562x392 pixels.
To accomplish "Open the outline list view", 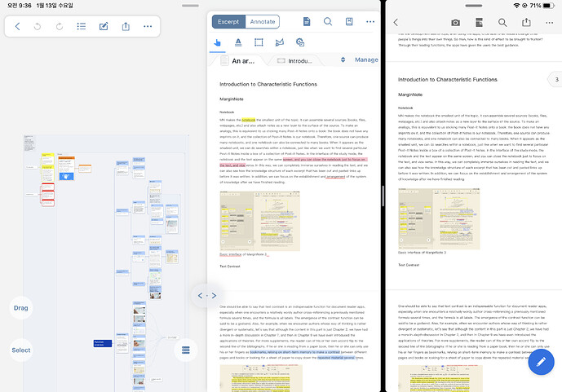I will click(x=82, y=26).
